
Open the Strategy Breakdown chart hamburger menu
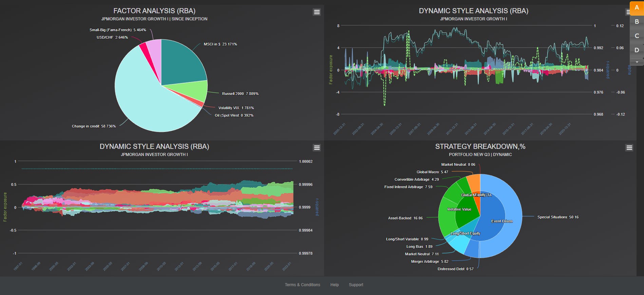tap(629, 147)
